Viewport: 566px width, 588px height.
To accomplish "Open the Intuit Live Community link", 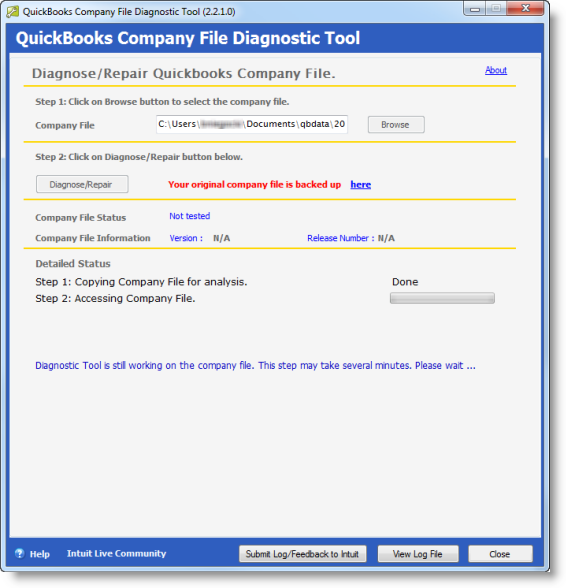I will point(116,554).
